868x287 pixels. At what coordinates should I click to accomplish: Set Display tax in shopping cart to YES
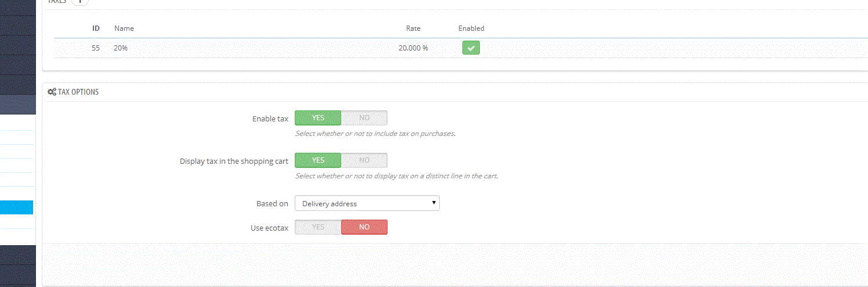(x=318, y=160)
